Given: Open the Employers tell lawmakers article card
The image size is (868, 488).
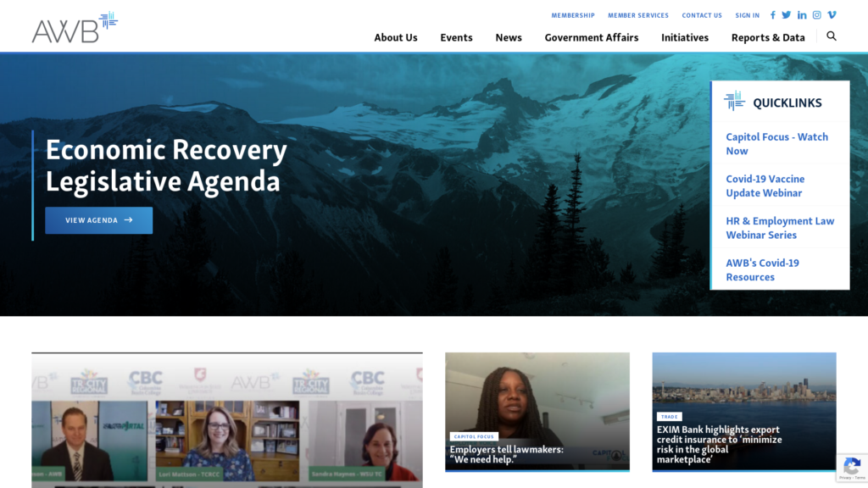Looking at the screenshot, I should coord(537,412).
